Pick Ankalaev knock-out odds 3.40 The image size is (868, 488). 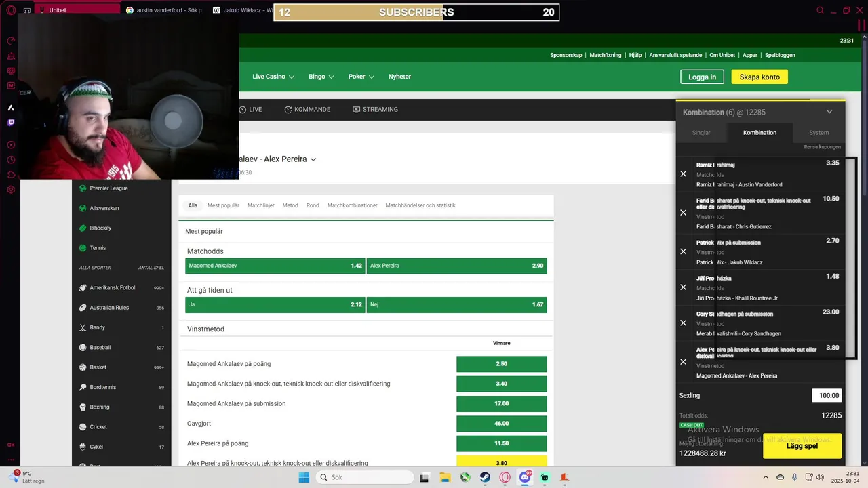pyautogui.click(x=502, y=384)
